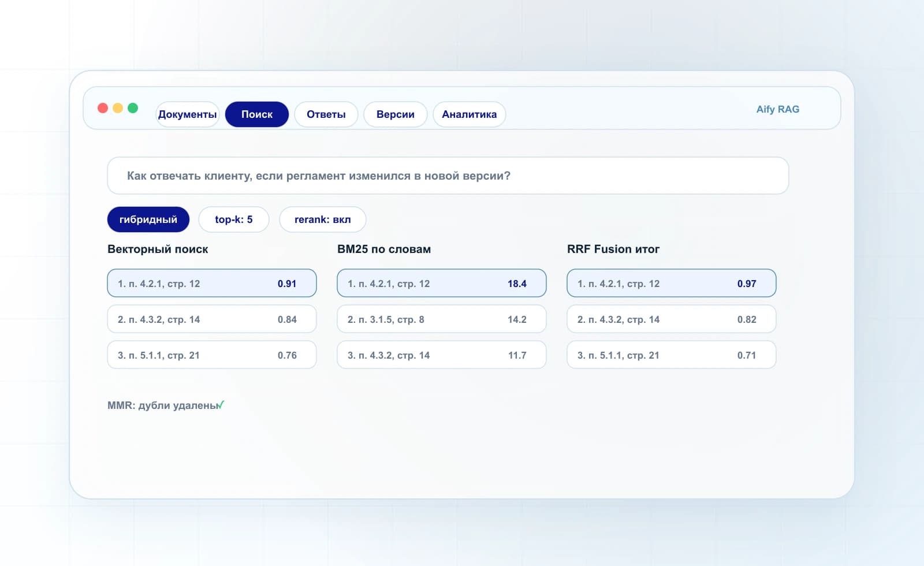
Task: Choose RRF result п. 4.2.1 score 0.97
Action: pos(672,283)
